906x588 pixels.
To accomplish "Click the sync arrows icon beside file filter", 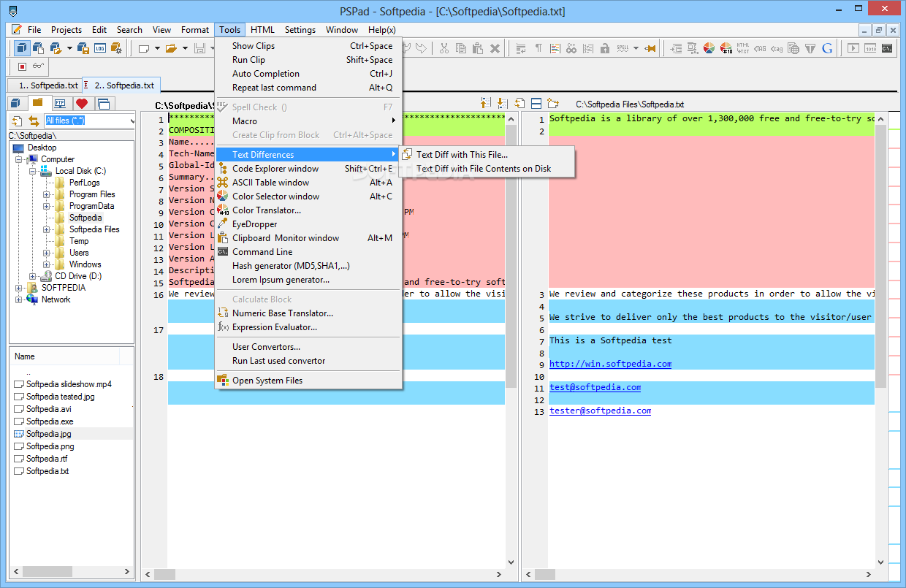I will pos(34,121).
